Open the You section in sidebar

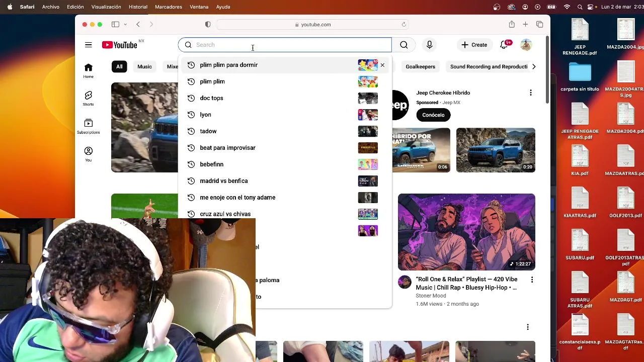(x=89, y=154)
